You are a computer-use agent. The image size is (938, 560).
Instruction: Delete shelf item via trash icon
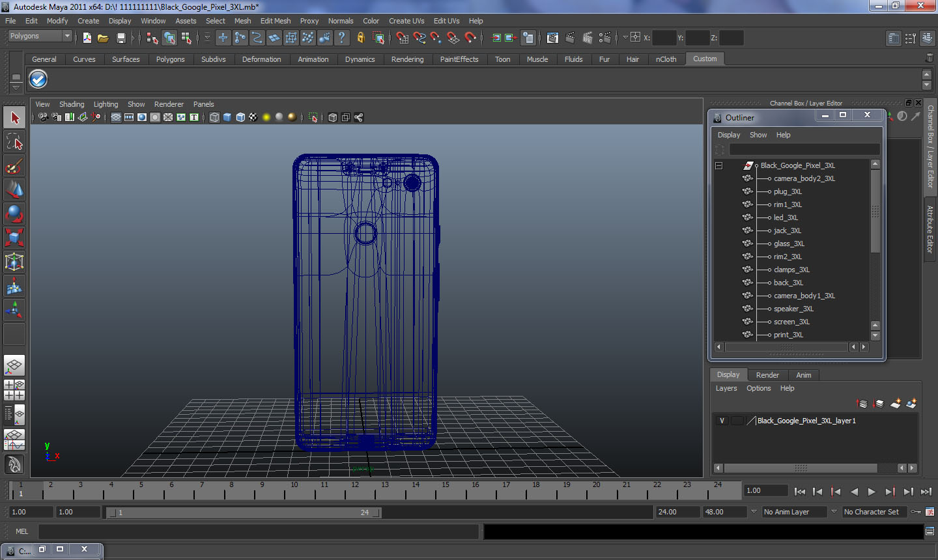(x=930, y=59)
